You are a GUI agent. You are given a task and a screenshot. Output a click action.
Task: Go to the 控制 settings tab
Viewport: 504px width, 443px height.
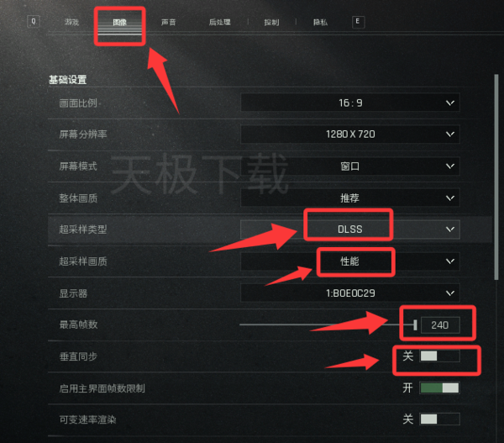tap(271, 22)
